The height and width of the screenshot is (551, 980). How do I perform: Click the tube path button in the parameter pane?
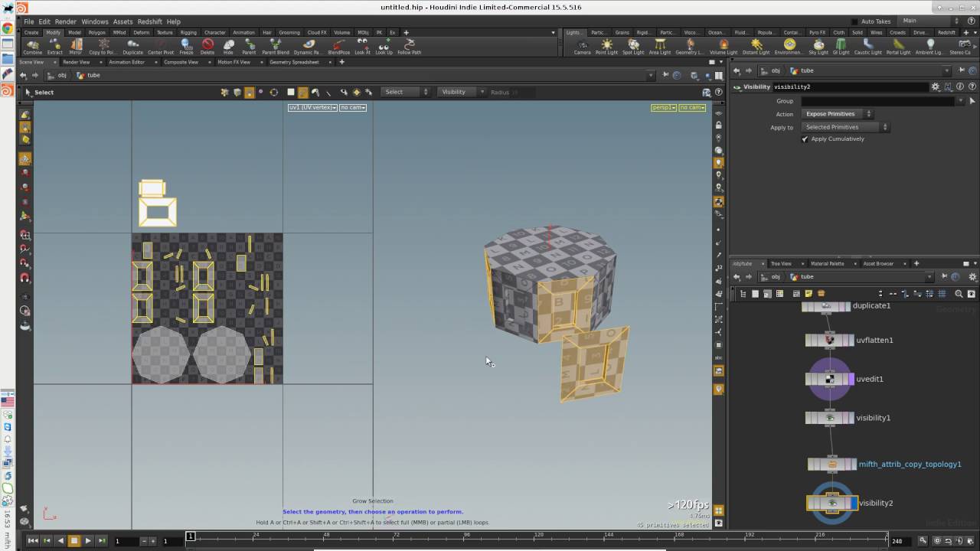[x=802, y=70]
